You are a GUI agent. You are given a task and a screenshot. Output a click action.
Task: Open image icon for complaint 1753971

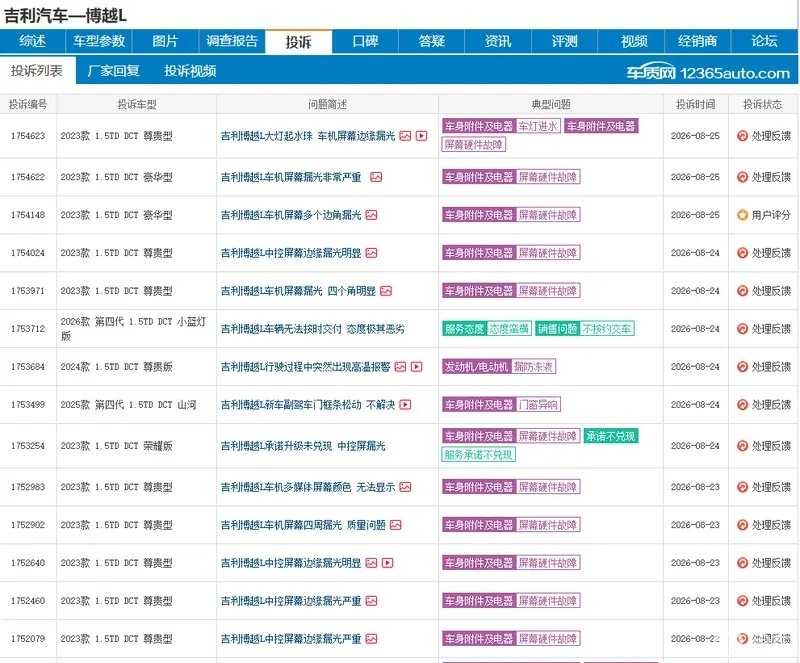click(x=386, y=291)
